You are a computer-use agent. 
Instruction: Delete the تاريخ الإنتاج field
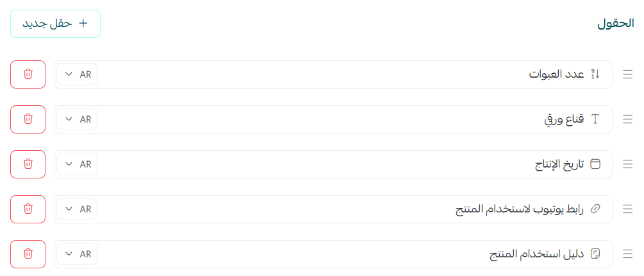tap(28, 164)
